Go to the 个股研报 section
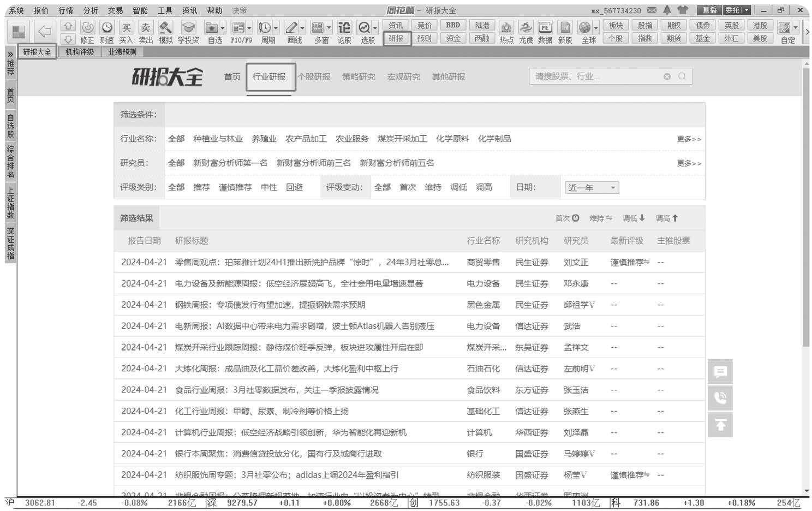This screenshot has height=511, width=812. tap(314, 77)
